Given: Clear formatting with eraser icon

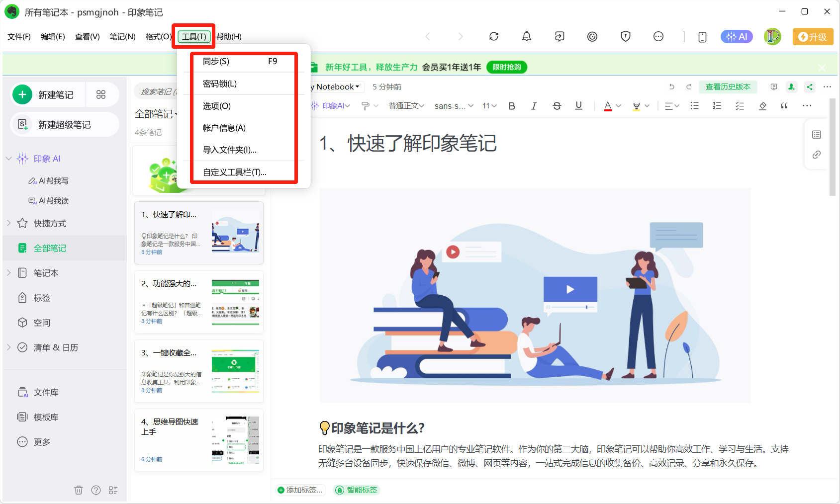Looking at the screenshot, I should click(x=762, y=106).
